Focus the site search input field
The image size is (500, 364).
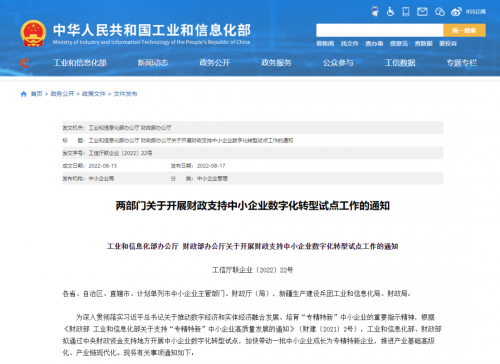pos(380,30)
